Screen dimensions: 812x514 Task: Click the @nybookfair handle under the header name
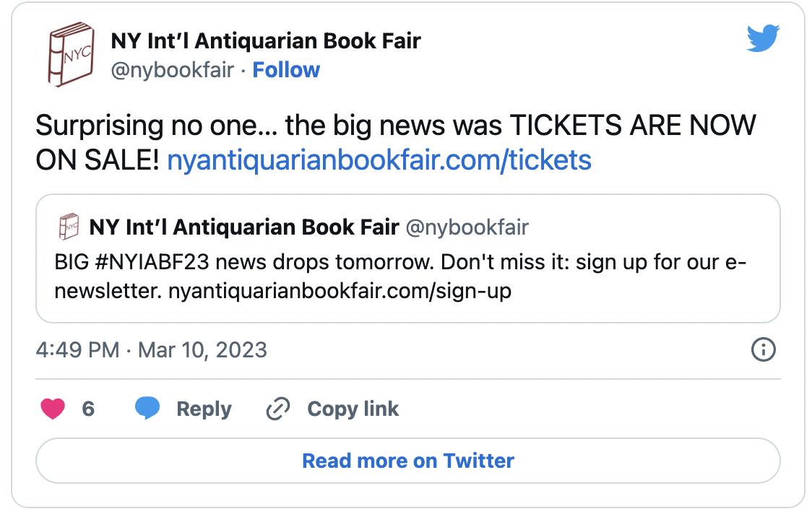coord(171,70)
